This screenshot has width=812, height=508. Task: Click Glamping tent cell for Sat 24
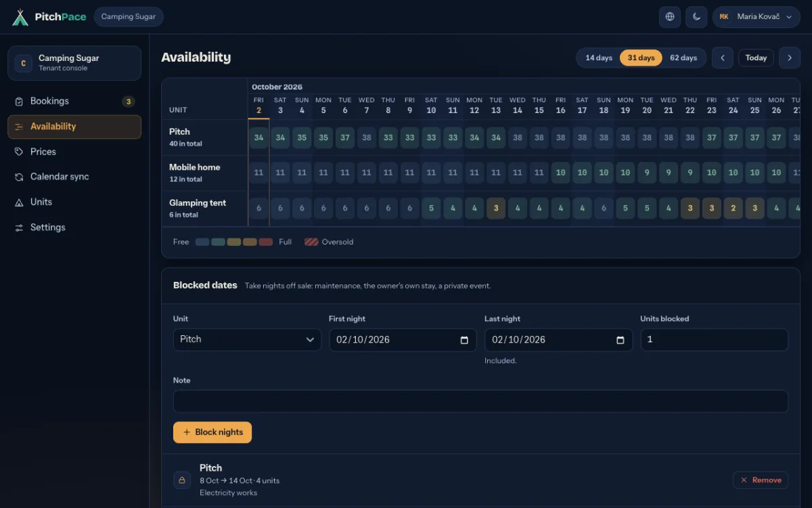click(x=733, y=208)
